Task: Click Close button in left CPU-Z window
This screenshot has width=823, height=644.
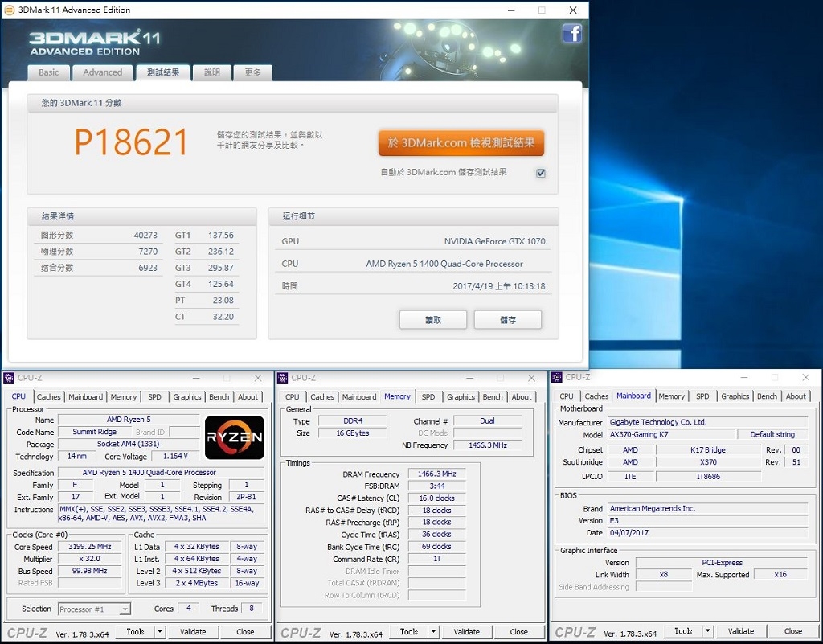Action: coord(245,631)
